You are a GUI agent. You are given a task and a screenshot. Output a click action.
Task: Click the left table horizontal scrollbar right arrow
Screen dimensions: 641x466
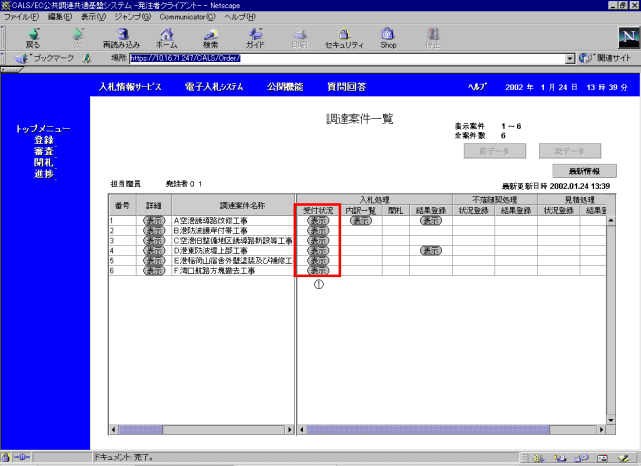coord(290,430)
